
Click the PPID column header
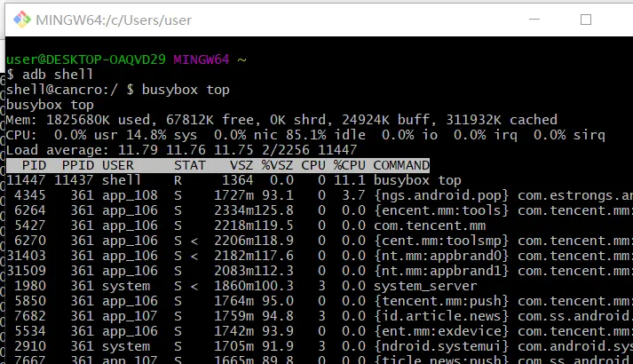point(77,165)
